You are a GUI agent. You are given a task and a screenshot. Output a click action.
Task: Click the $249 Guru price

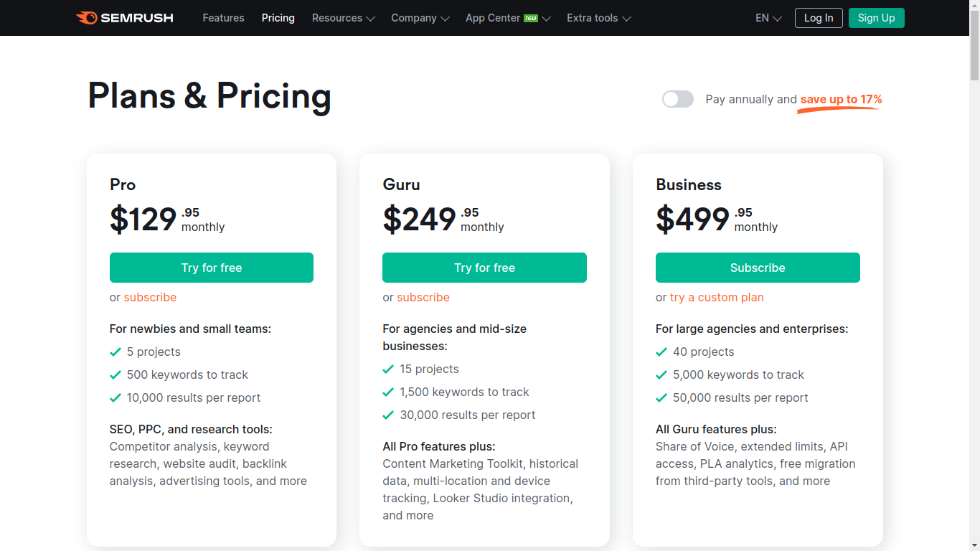[419, 220]
